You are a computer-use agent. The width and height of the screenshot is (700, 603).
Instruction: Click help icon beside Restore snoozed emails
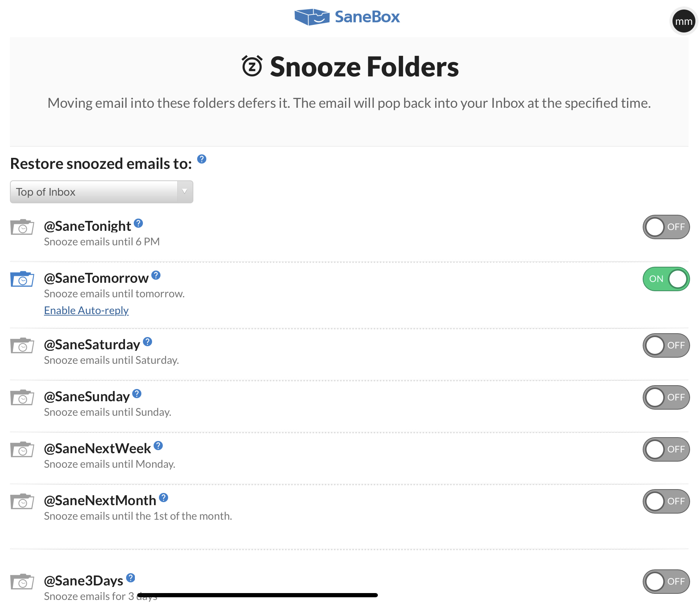click(202, 159)
